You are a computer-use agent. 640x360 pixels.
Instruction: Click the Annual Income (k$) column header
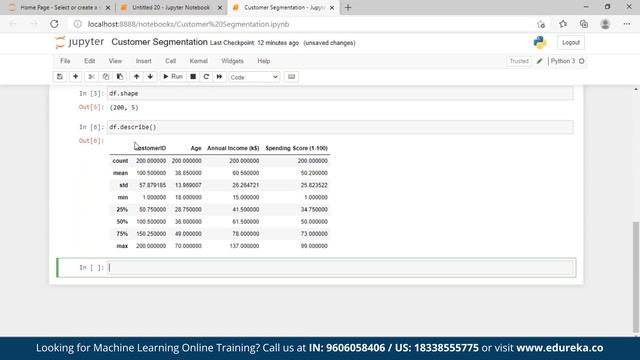coord(233,148)
